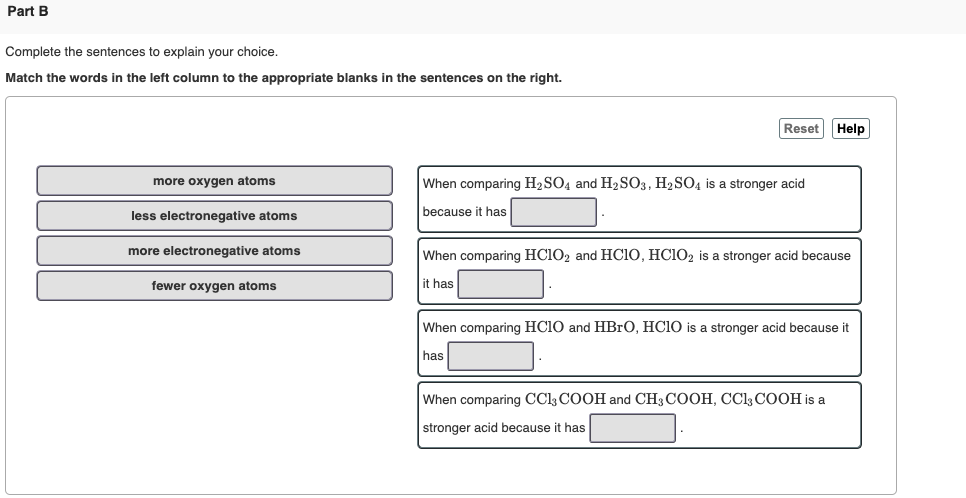Select the 'more electronegative atoms' tile

[x=214, y=251]
